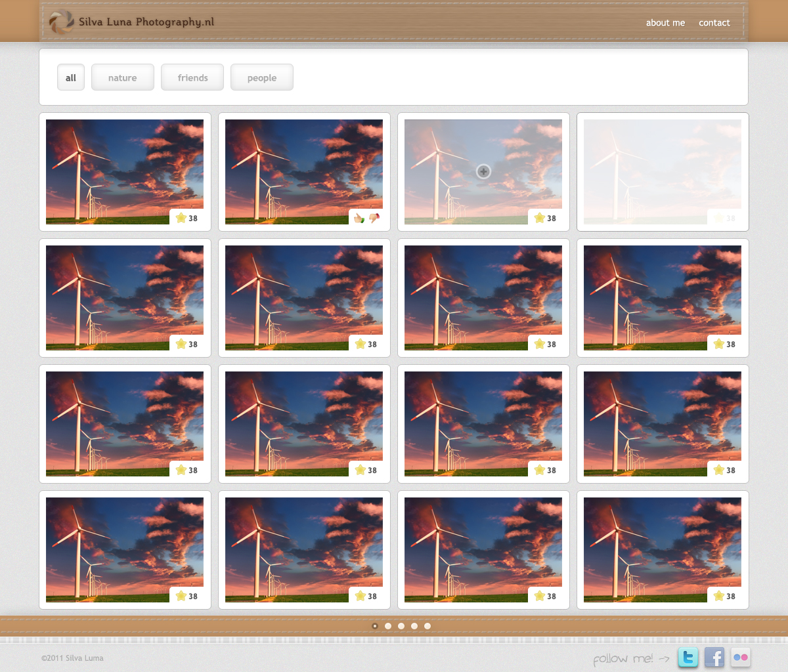Filter the gallery by "nature"
788x672 pixels.
click(x=123, y=77)
